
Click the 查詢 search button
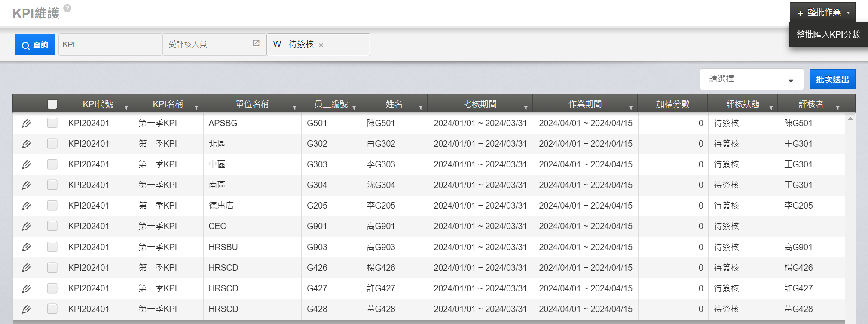coord(35,45)
